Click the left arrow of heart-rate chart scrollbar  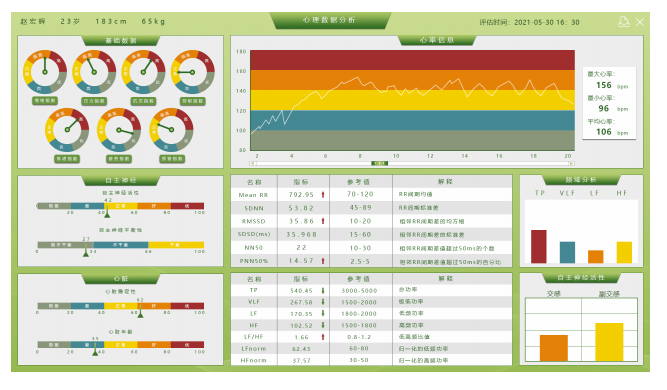click(x=252, y=163)
